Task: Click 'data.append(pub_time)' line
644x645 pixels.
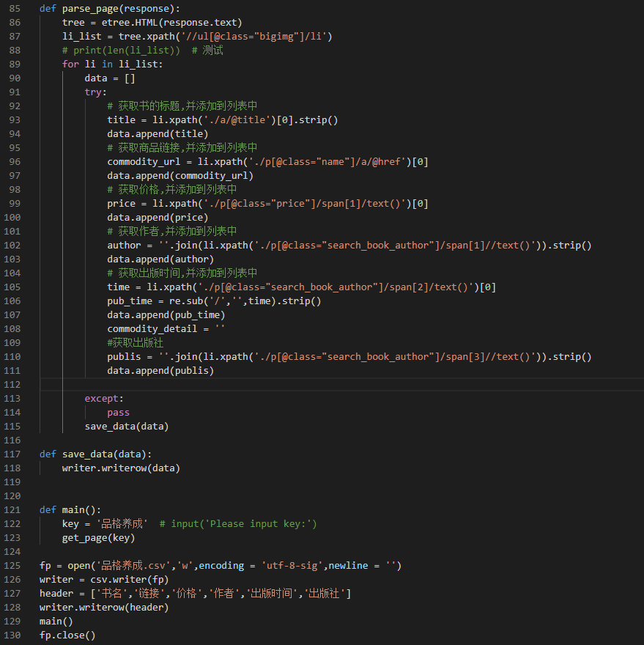Action: coord(166,315)
